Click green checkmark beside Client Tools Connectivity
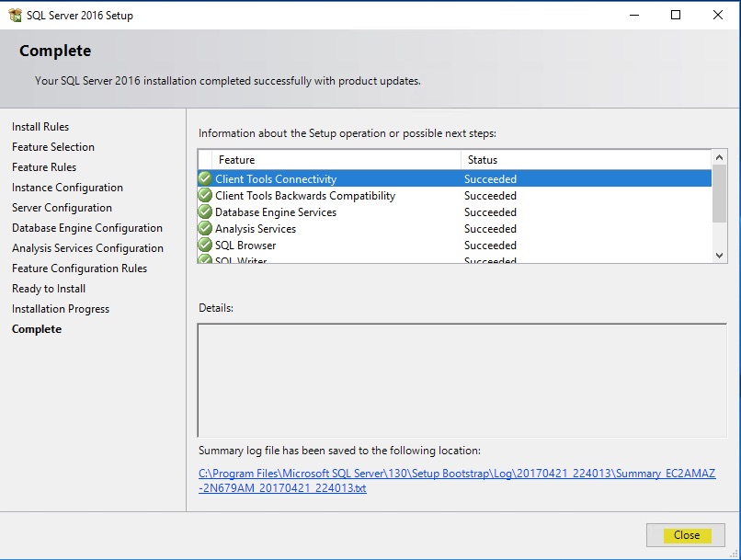This screenshot has height=560, width=741. pyautogui.click(x=205, y=179)
